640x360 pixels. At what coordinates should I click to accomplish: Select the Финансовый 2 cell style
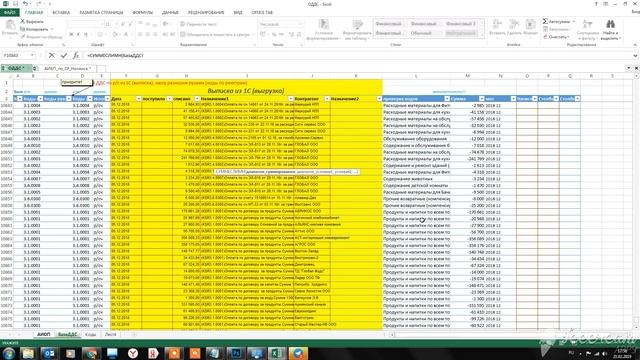pyautogui.click(x=461, y=24)
